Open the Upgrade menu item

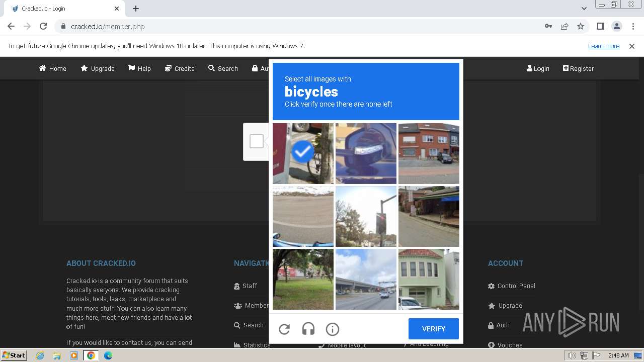point(98,68)
